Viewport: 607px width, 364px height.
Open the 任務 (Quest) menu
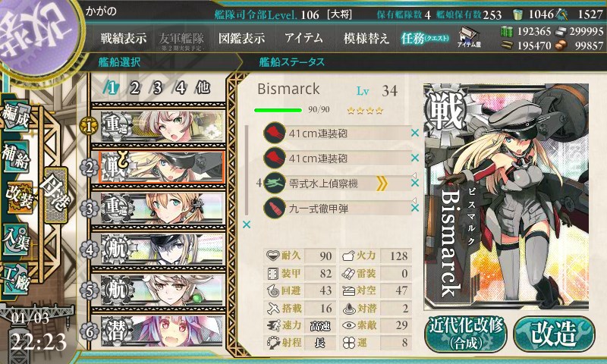(425, 38)
